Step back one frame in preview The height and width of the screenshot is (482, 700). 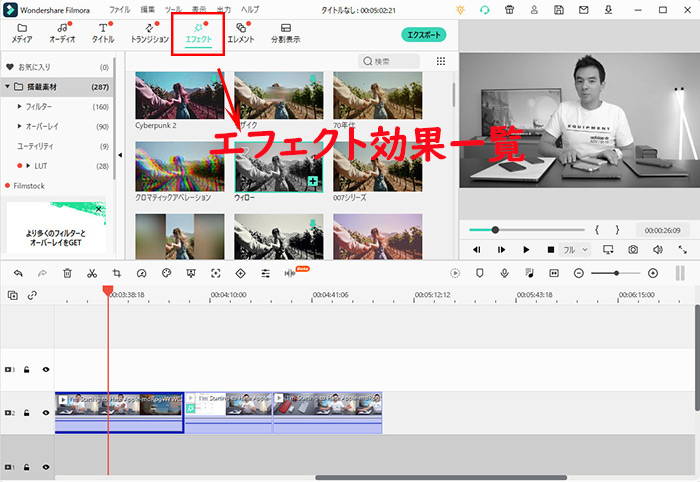coord(476,250)
